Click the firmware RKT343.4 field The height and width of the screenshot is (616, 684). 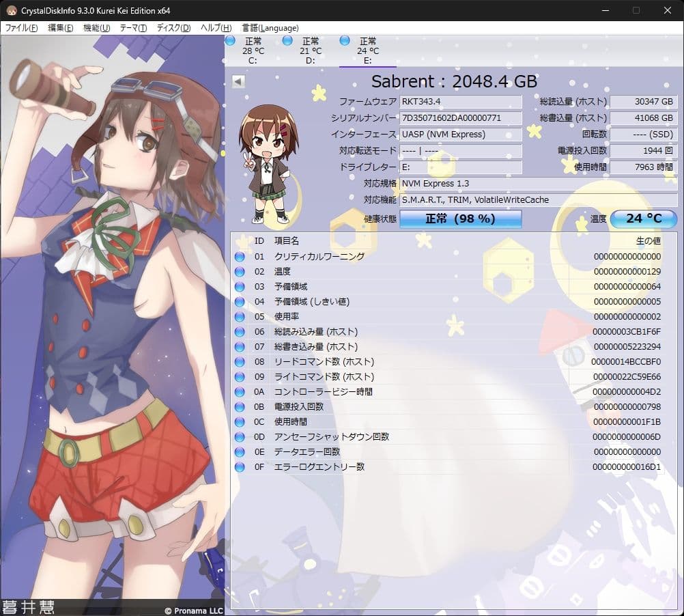tap(461, 102)
